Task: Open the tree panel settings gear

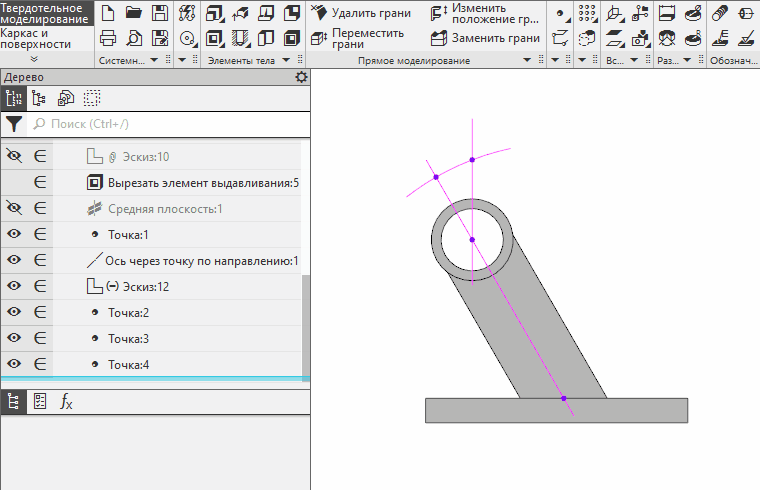Action: [x=302, y=77]
